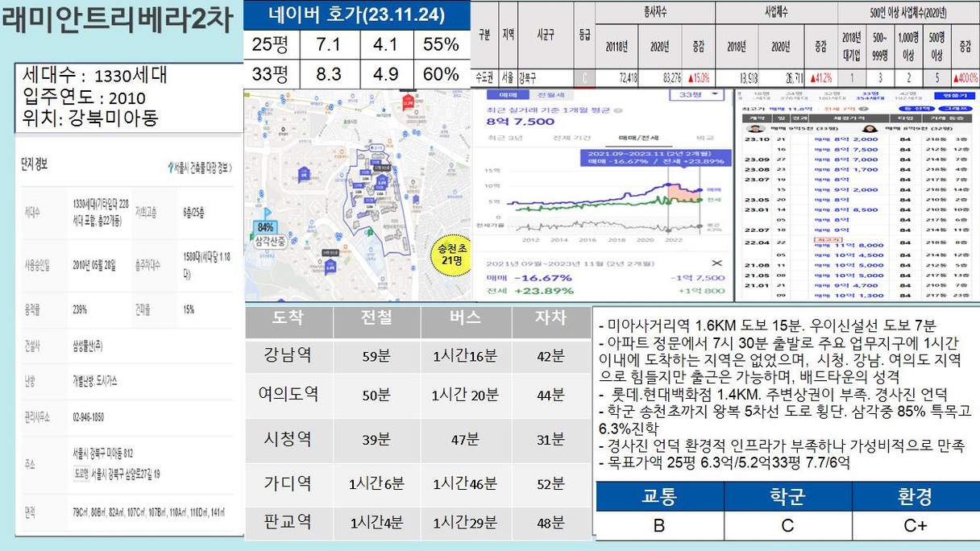Screen dimensions: 980x551
Task: Click the 교통 header in the rating table
Action: coord(659,496)
